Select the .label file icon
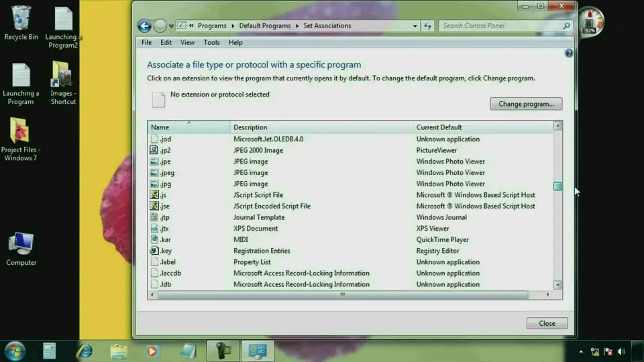The width and height of the screenshot is (644, 362). [x=154, y=262]
